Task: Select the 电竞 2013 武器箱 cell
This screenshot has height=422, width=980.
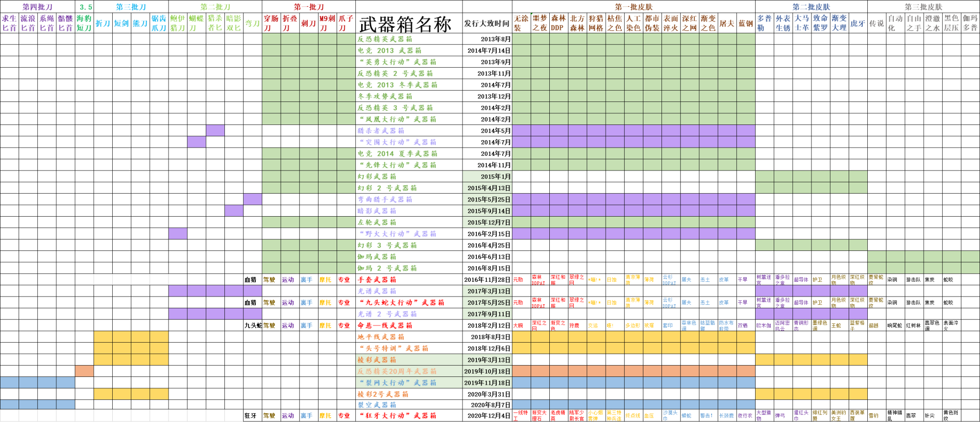Action: coord(409,50)
